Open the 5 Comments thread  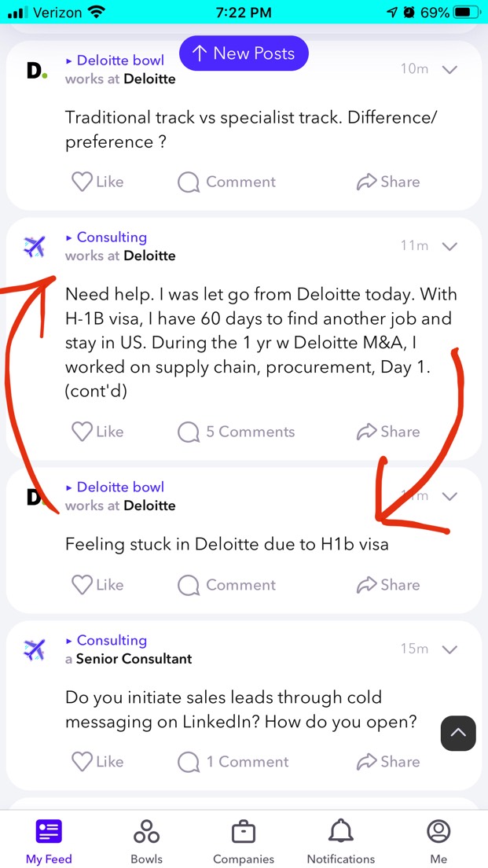(237, 432)
